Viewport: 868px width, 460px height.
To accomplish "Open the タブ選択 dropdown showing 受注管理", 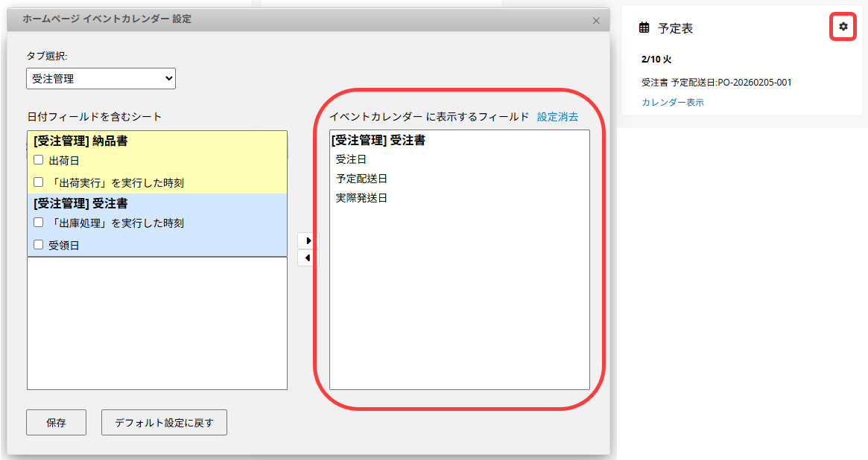I will [101, 78].
